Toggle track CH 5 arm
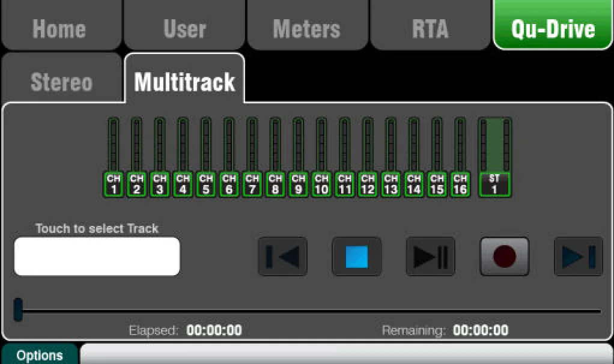 click(206, 184)
